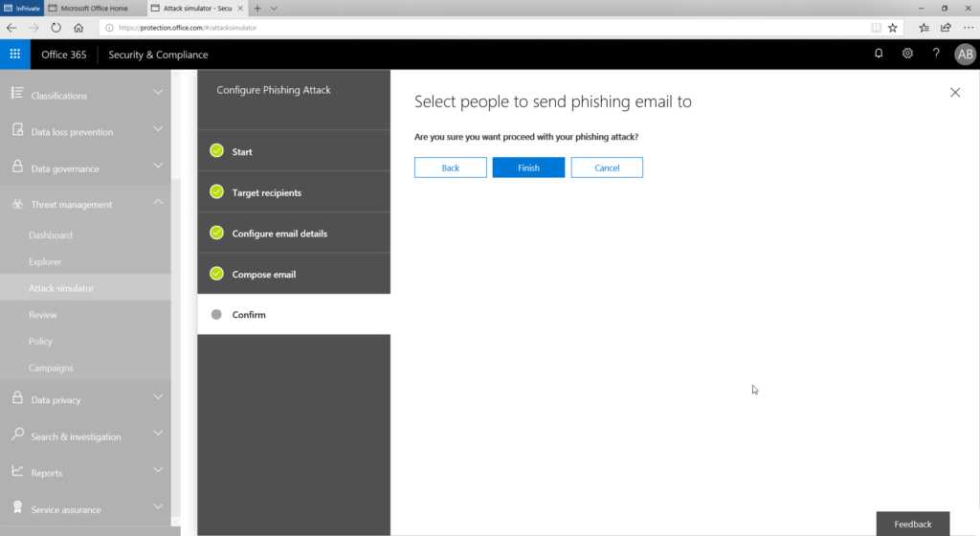980x536 pixels.
Task: Open the AB account avatar
Action: (x=965, y=55)
